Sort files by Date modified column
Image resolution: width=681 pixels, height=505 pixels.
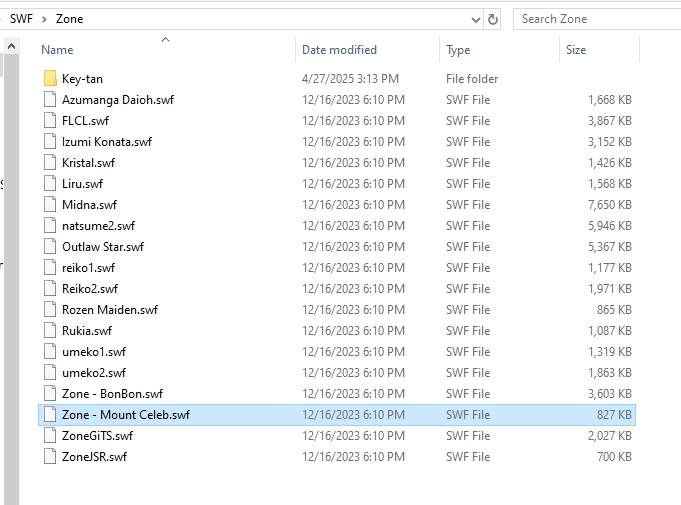(x=339, y=50)
